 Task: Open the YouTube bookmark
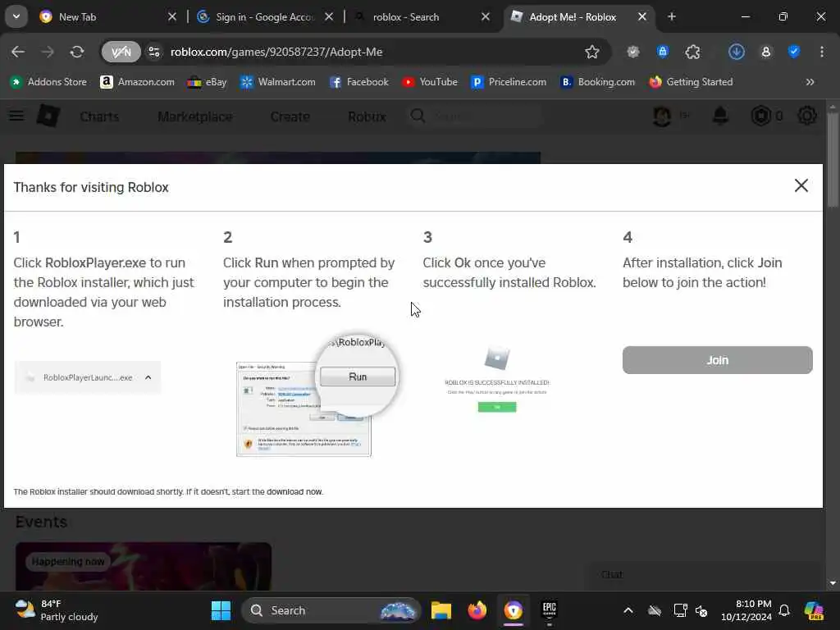[x=430, y=82]
